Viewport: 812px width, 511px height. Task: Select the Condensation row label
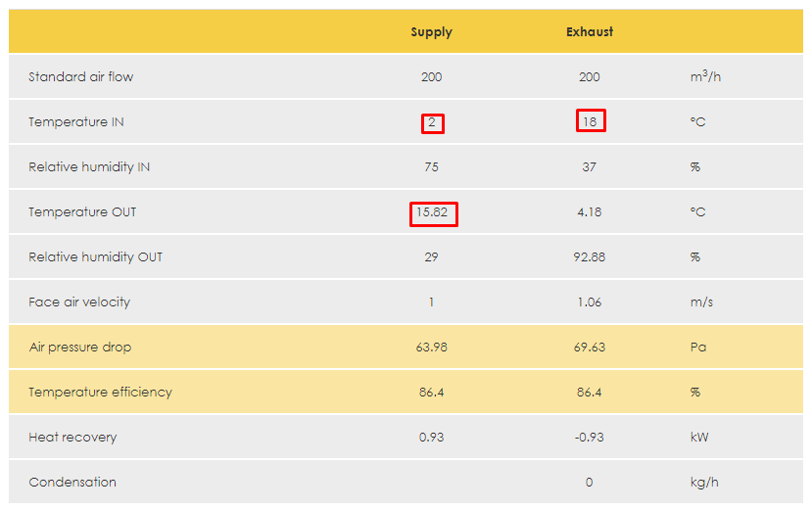pos(72,483)
